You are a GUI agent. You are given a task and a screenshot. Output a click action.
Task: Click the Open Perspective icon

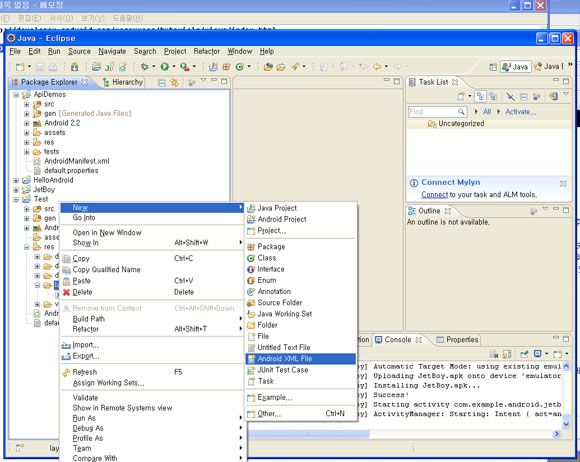[x=493, y=67]
